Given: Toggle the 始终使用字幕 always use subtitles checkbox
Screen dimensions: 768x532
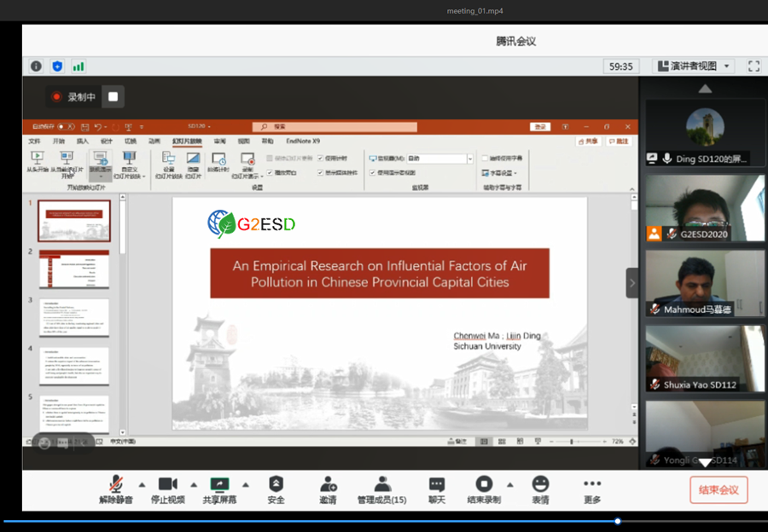Looking at the screenshot, I should point(485,158).
